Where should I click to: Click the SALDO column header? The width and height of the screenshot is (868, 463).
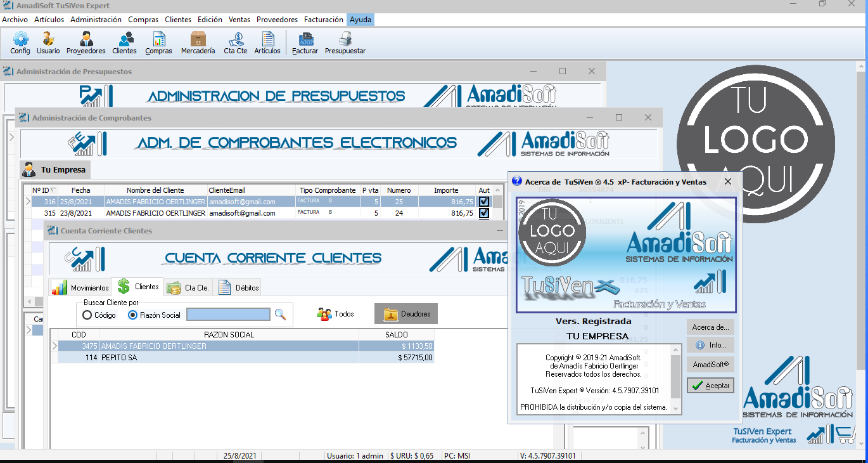point(397,334)
